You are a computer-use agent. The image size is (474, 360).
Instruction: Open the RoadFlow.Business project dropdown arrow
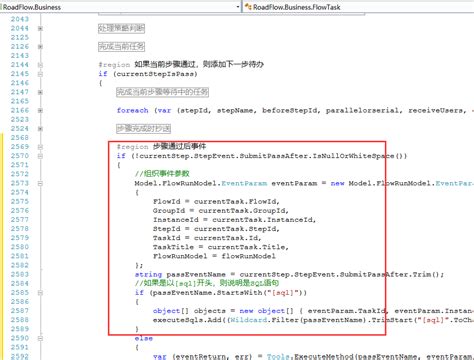pos(238,7)
